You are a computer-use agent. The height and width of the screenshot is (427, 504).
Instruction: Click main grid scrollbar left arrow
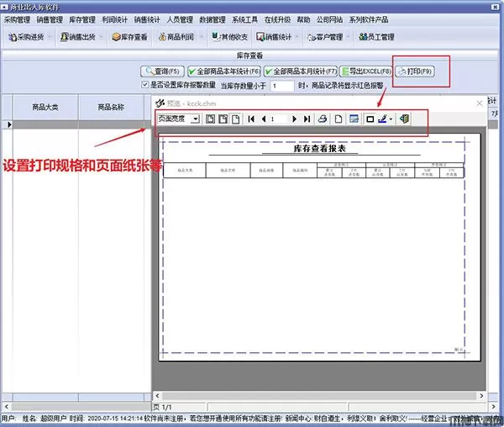tap(6, 407)
